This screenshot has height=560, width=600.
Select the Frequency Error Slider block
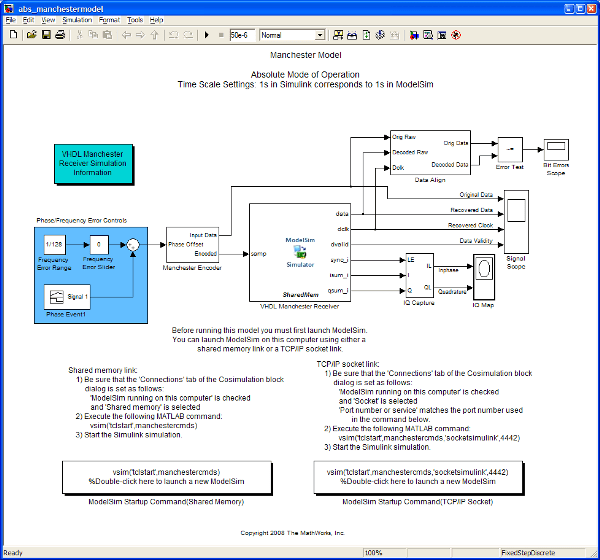click(99, 245)
